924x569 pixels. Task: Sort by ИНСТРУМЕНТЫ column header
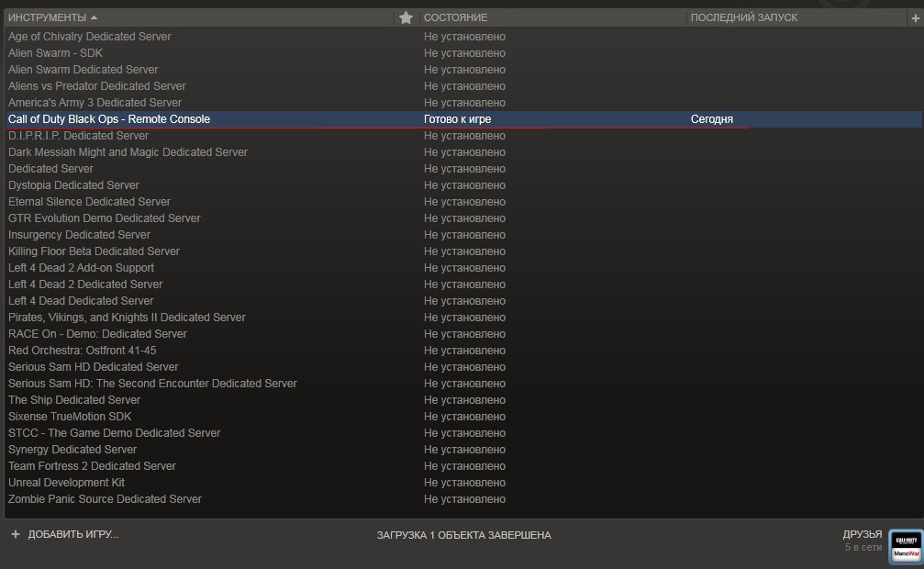(52, 17)
